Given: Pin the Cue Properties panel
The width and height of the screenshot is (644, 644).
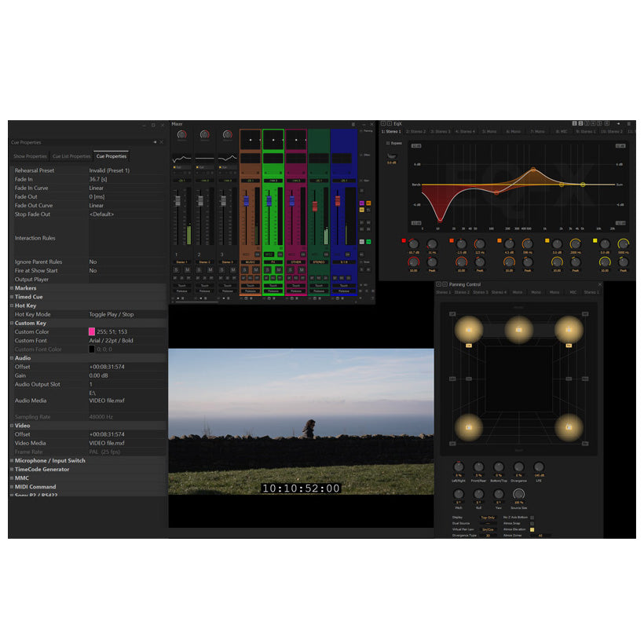Looking at the screenshot, I should (155, 142).
